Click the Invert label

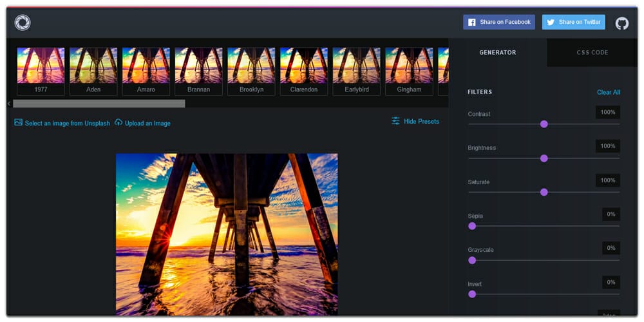pos(475,284)
